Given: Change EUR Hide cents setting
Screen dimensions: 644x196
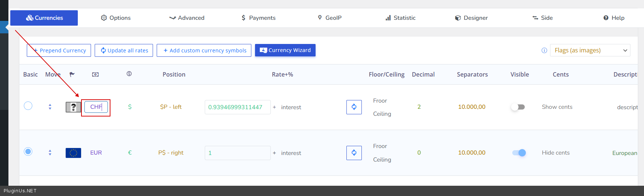Looking at the screenshot, I should pyautogui.click(x=556, y=153).
